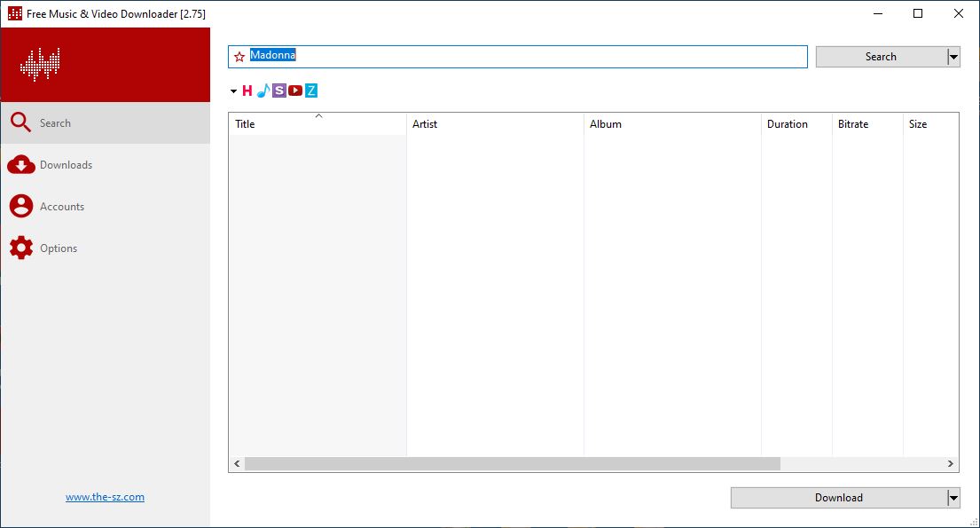
Task: Expand the source list arrow before H icon
Action: (233, 91)
